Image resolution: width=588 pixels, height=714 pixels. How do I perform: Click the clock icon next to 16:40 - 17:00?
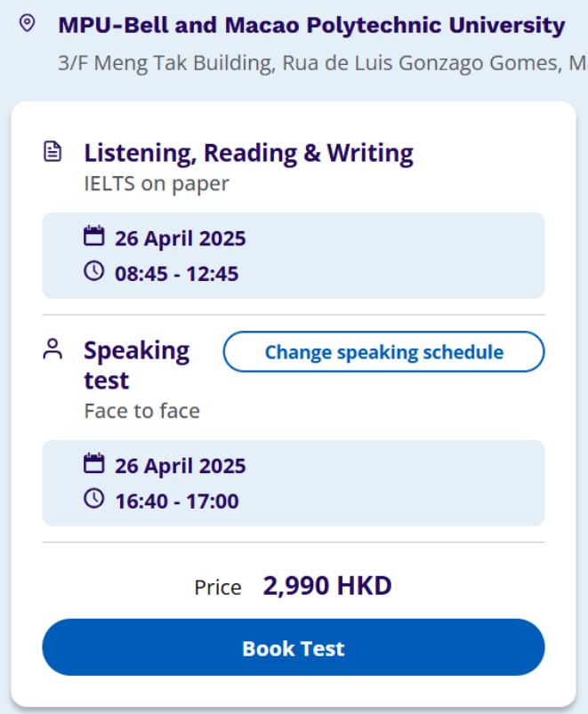[x=93, y=499]
